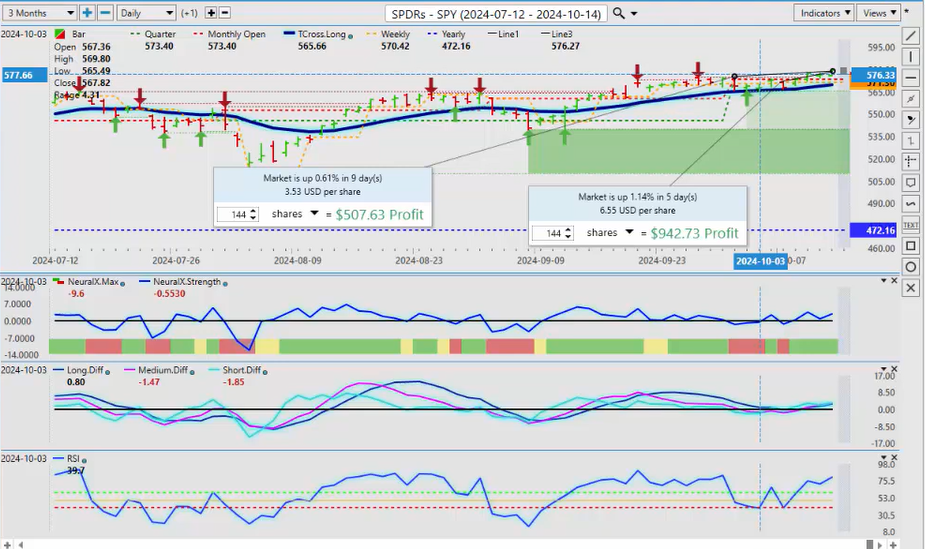Click the Bar red-green color swatch
Viewport: 925px width, 549px height.
tap(60, 34)
